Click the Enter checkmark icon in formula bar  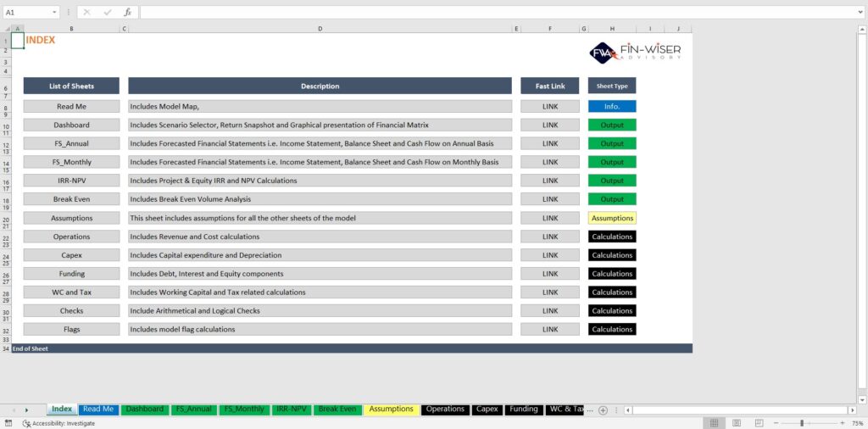[107, 13]
